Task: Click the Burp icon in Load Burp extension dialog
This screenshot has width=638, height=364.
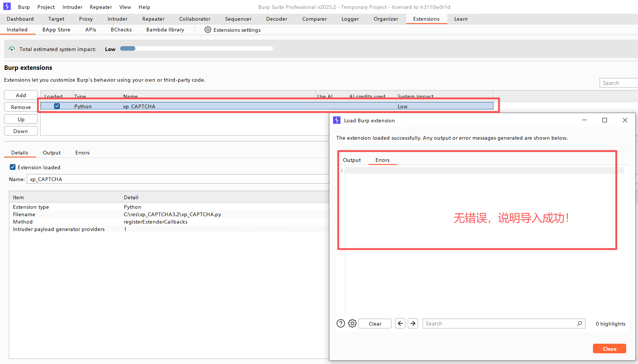Action: coord(337,120)
